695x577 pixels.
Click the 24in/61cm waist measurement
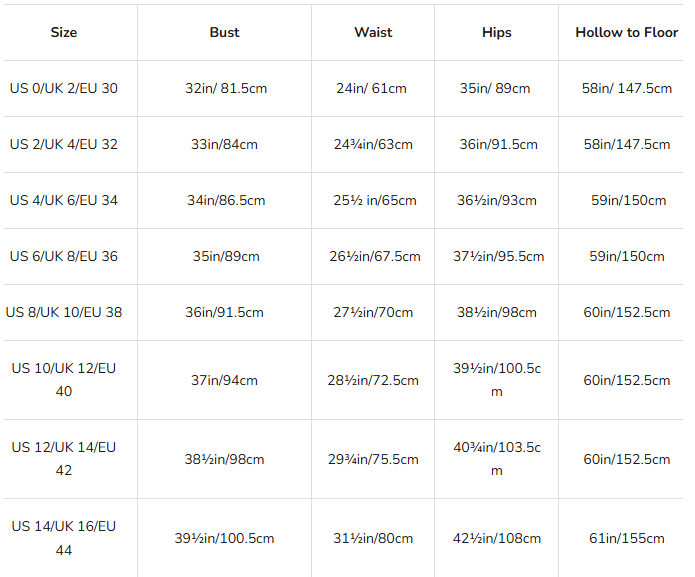(372, 88)
